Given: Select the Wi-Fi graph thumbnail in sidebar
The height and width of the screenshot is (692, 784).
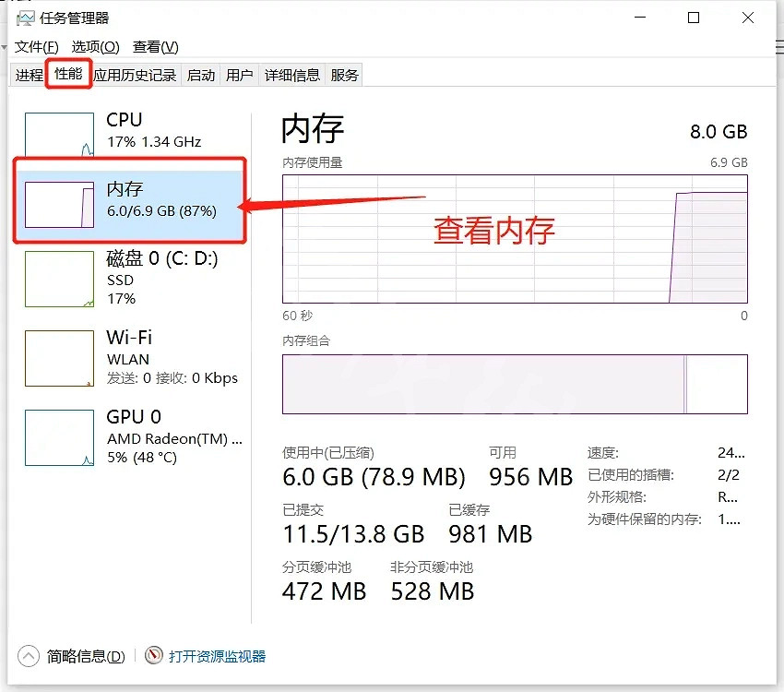Looking at the screenshot, I should tap(59, 358).
